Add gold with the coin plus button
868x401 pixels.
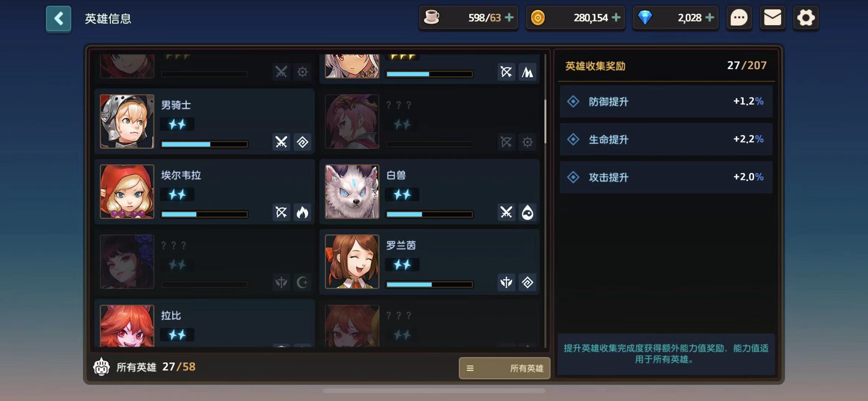pyautogui.click(x=616, y=17)
